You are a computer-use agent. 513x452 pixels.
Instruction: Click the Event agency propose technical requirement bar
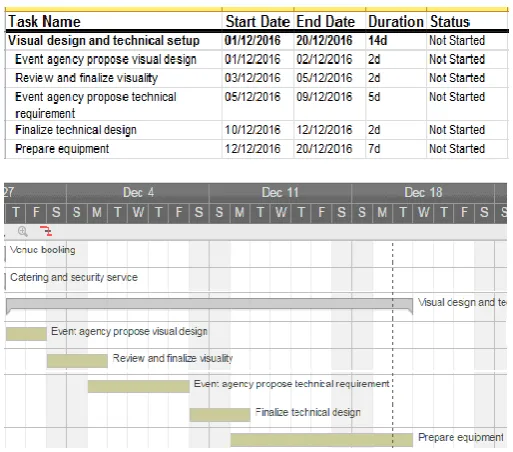[139, 386]
